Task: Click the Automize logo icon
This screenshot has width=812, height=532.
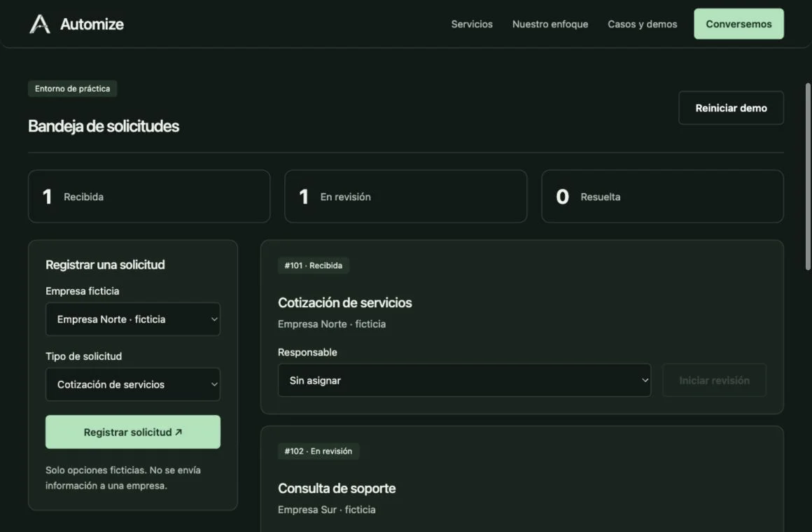Action: point(40,24)
